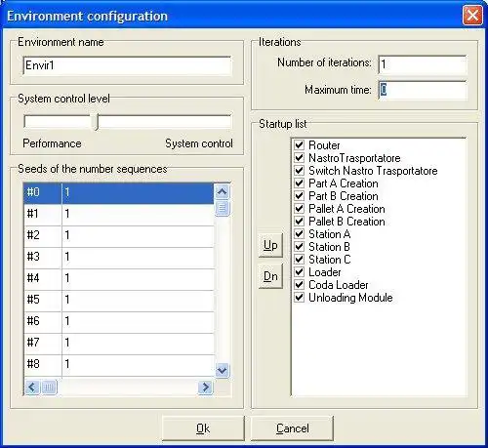Toggle Station B checkbox
Viewport: 488px width, 448px height.
(x=299, y=246)
